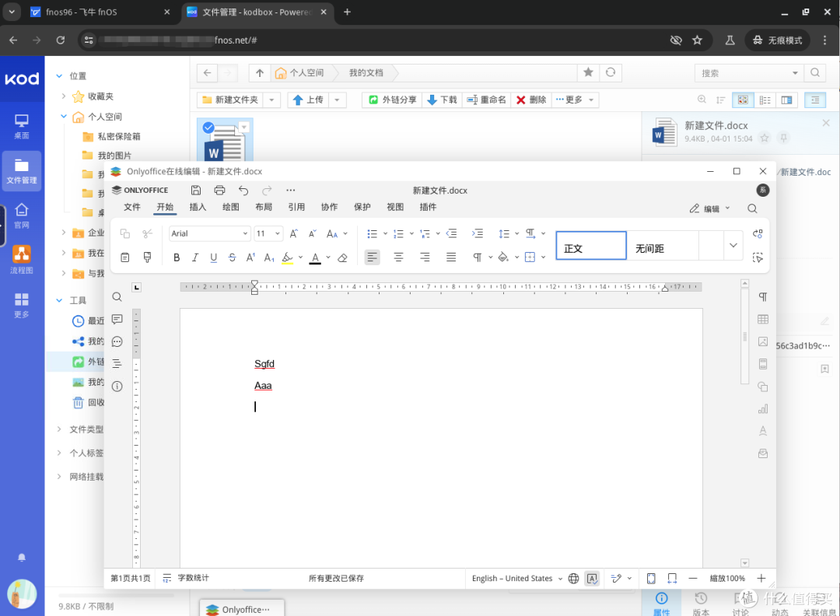This screenshot has height=616, width=840.
Task: Open chart settings in right sidebar
Action: coord(763,409)
